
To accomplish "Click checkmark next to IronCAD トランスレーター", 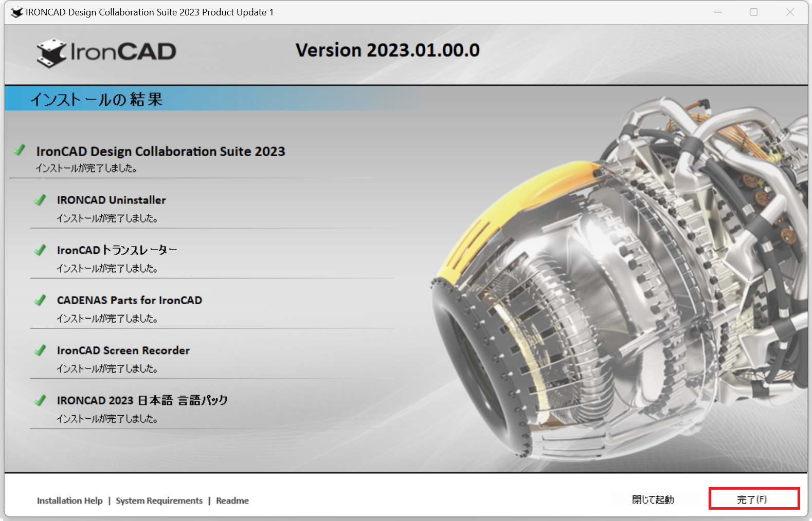I will pyautogui.click(x=40, y=250).
